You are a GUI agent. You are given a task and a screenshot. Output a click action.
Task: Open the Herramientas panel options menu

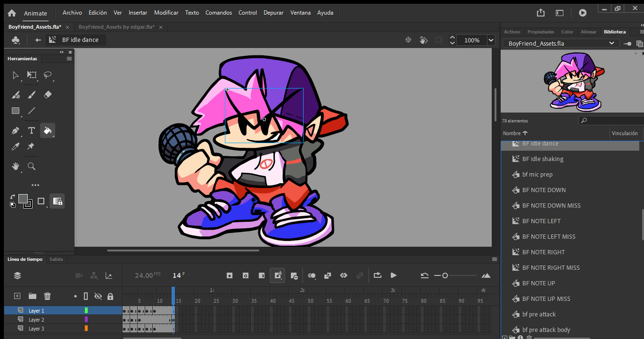[69, 59]
